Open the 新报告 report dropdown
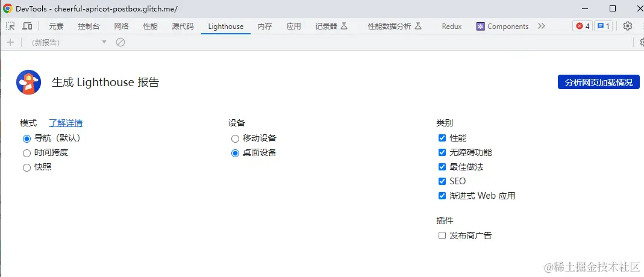 pyautogui.click(x=69, y=42)
